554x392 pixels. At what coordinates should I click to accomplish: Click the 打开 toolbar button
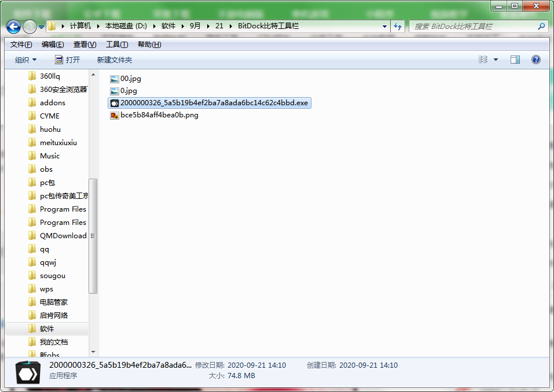(68, 60)
